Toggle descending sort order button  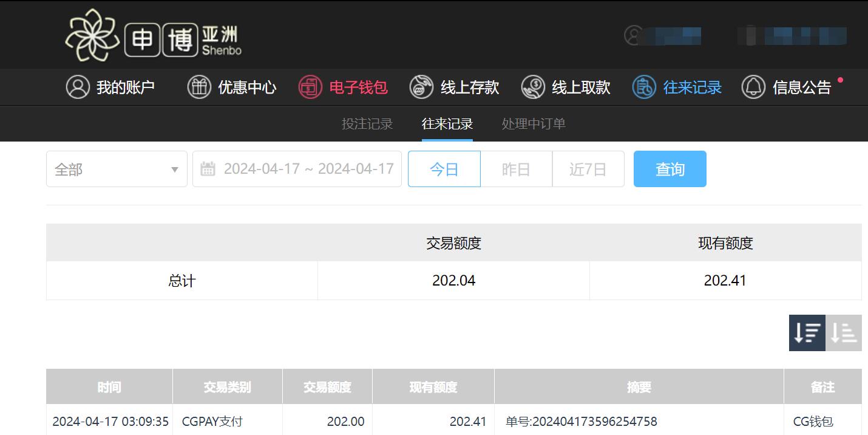pos(807,333)
